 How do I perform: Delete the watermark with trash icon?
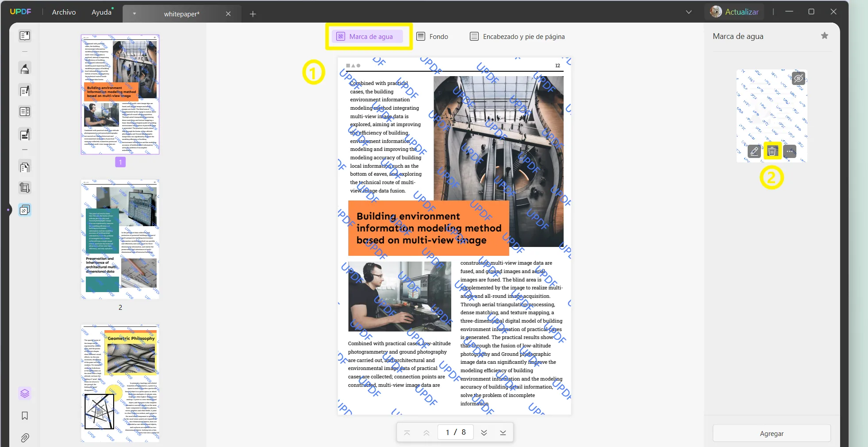tap(772, 151)
